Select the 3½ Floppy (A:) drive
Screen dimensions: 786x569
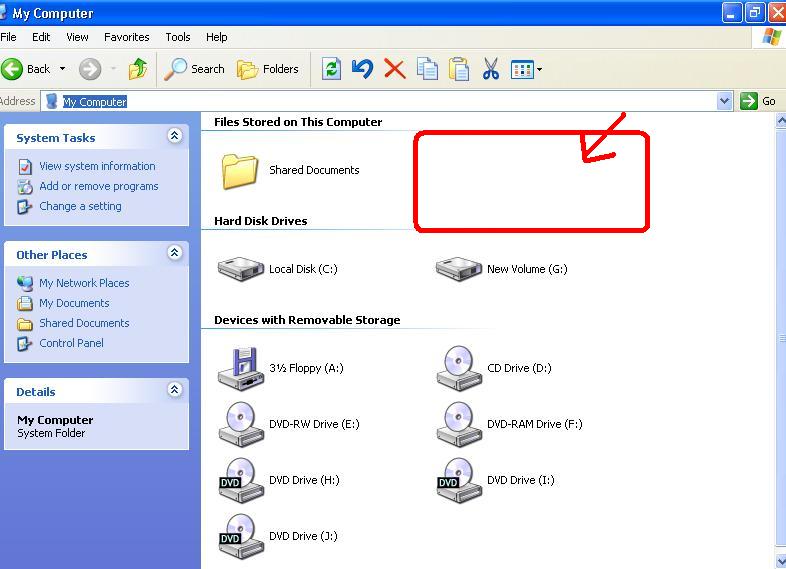point(281,369)
